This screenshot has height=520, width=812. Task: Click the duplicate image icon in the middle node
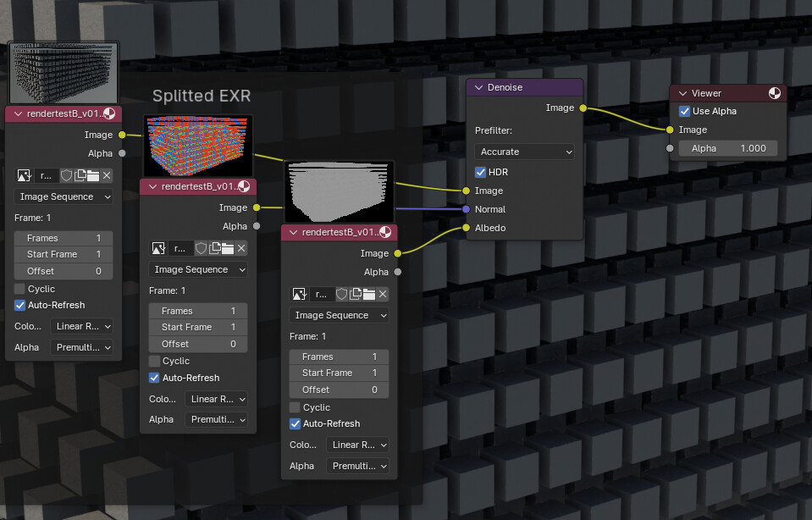click(214, 247)
